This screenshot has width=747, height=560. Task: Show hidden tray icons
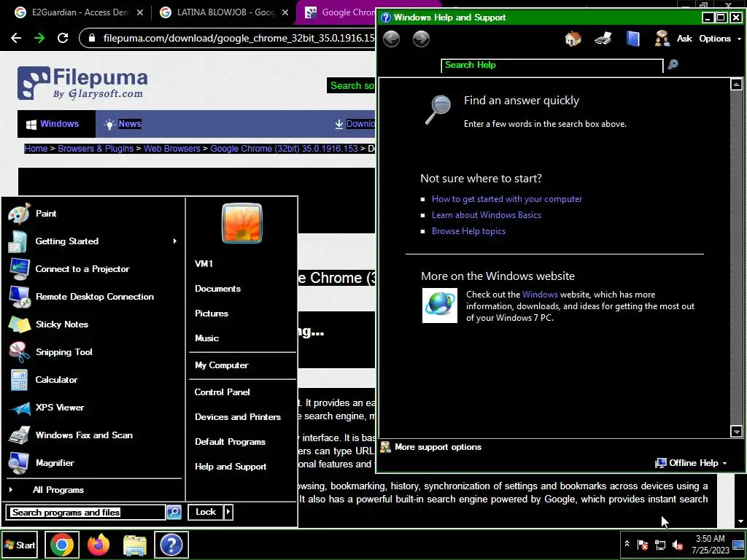coord(627,544)
